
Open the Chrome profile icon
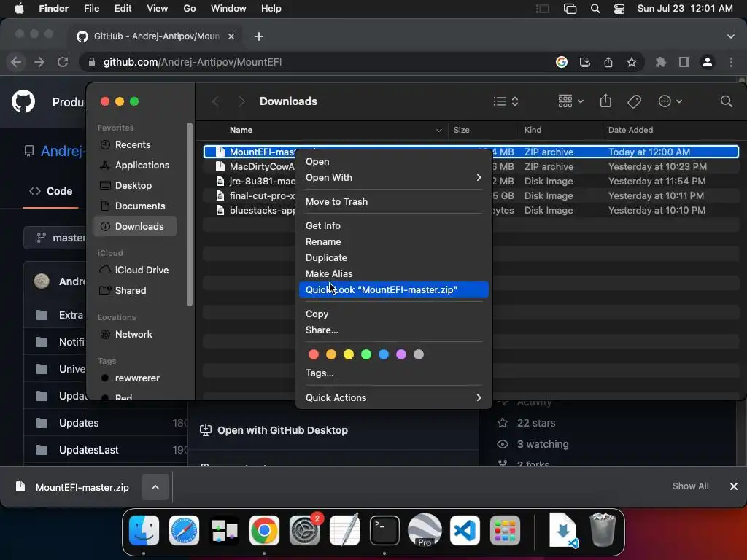point(708,62)
